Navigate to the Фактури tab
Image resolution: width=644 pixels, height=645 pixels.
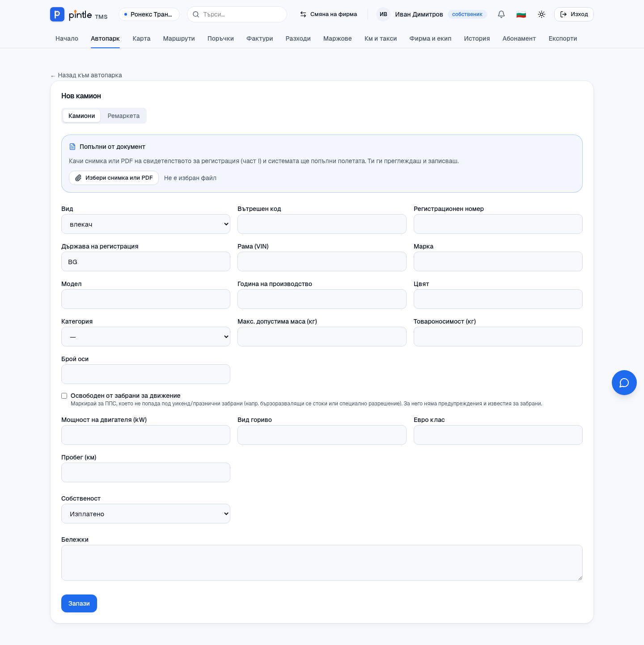260,38
